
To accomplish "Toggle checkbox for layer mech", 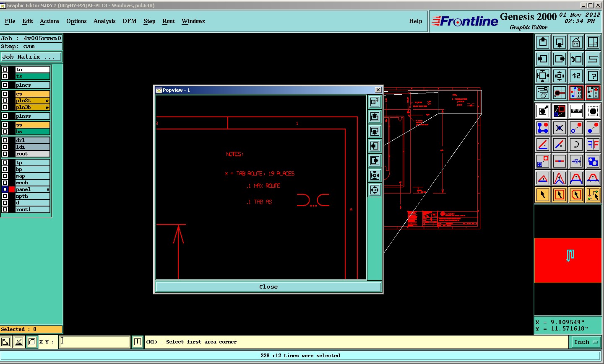I will [x=5, y=183].
